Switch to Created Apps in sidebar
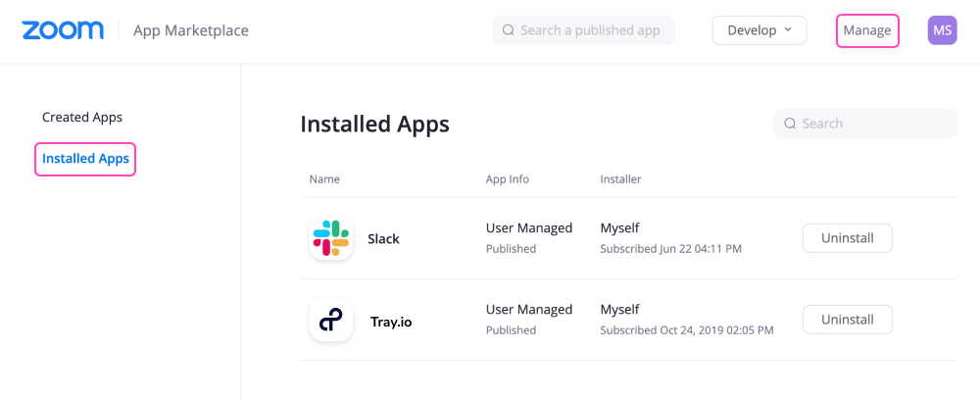The width and height of the screenshot is (980, 401). pos(82,118)
